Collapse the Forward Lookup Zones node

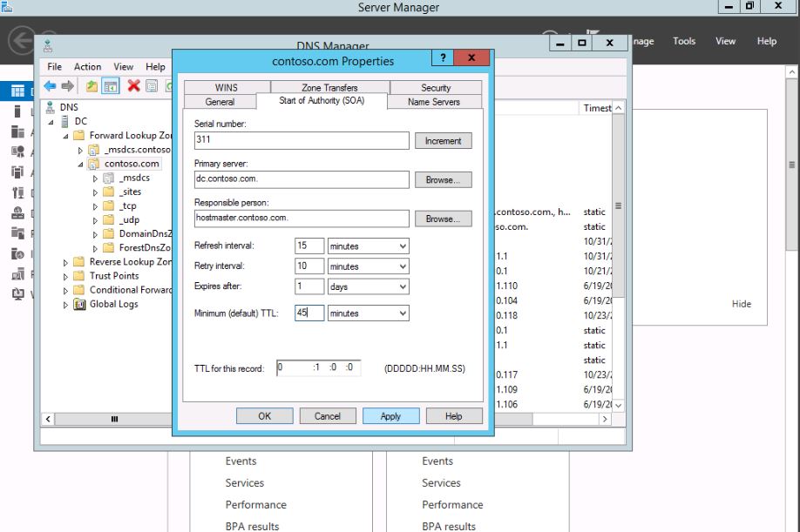(66, 136)
